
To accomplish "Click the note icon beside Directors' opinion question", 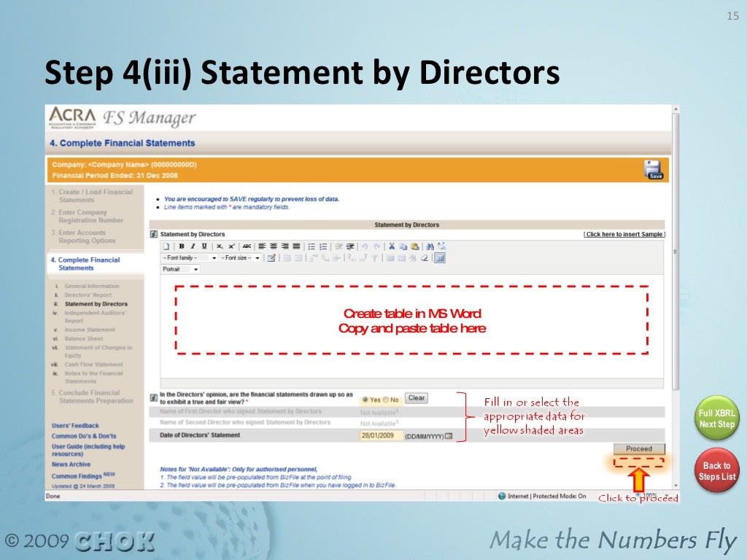I will (x=154, y=397).
